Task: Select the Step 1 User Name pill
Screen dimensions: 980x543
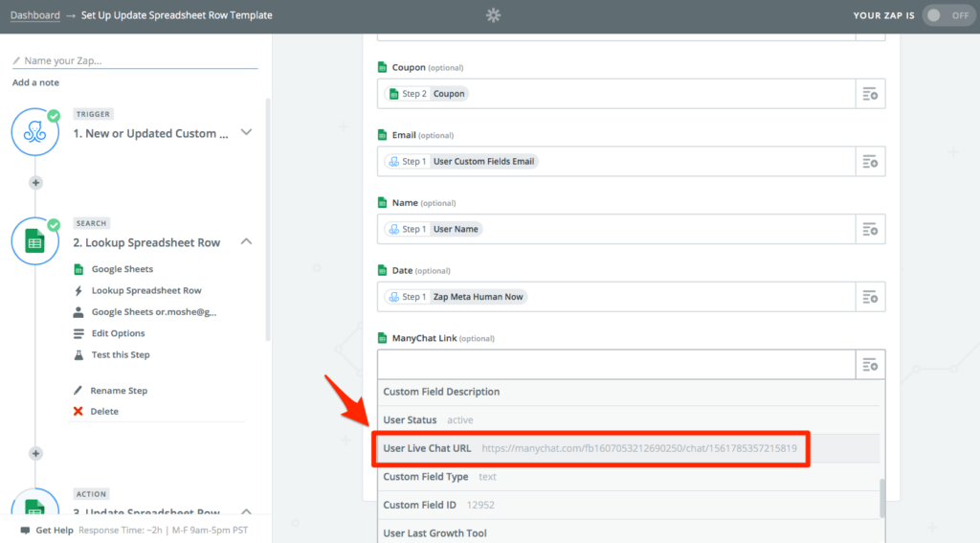Action: tap(434, 229)
